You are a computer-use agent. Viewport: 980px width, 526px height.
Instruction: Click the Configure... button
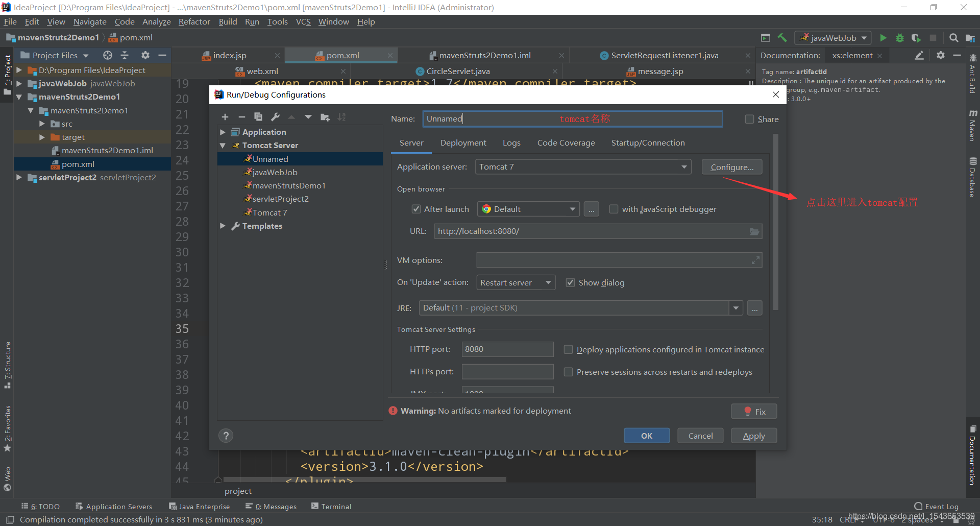732,167
